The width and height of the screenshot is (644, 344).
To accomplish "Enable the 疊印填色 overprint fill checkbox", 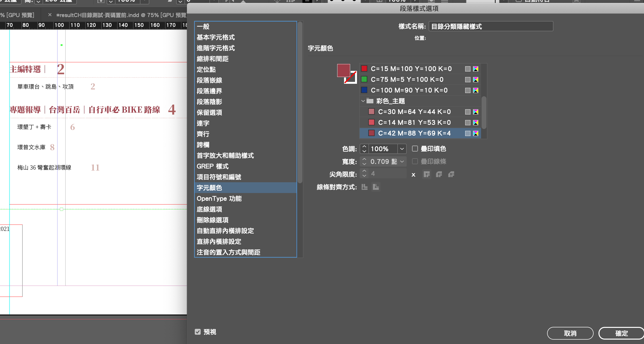I will tap(415, 149).
